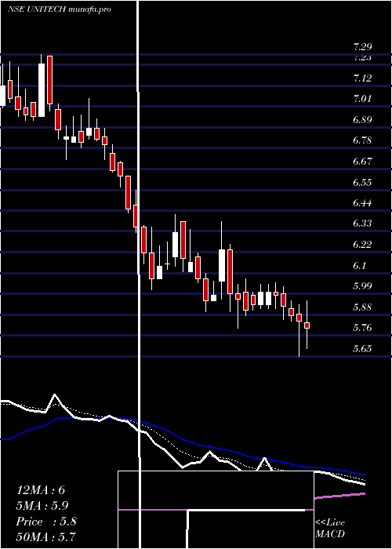Image resolution: width=392 pixels, height=549 pixels.
Task: Click the 5.76 price axis label
Action: [x=362, y=328]
